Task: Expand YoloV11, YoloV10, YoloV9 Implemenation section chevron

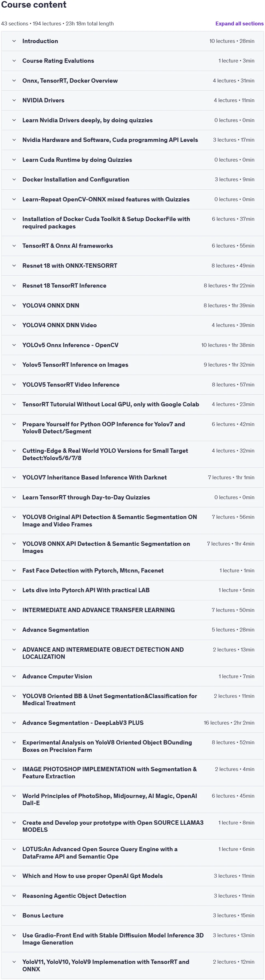Action: point(14,962)
